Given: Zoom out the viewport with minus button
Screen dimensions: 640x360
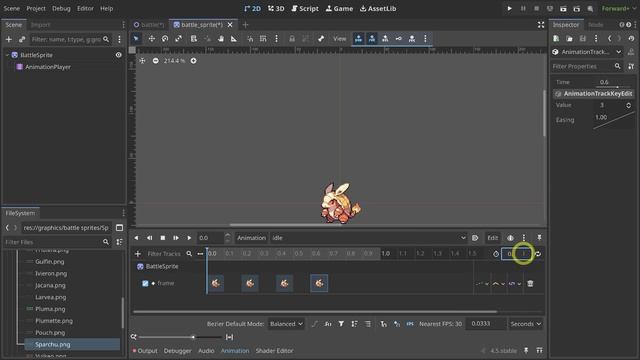Looking at the screenshot, I should tap(156, 61).
